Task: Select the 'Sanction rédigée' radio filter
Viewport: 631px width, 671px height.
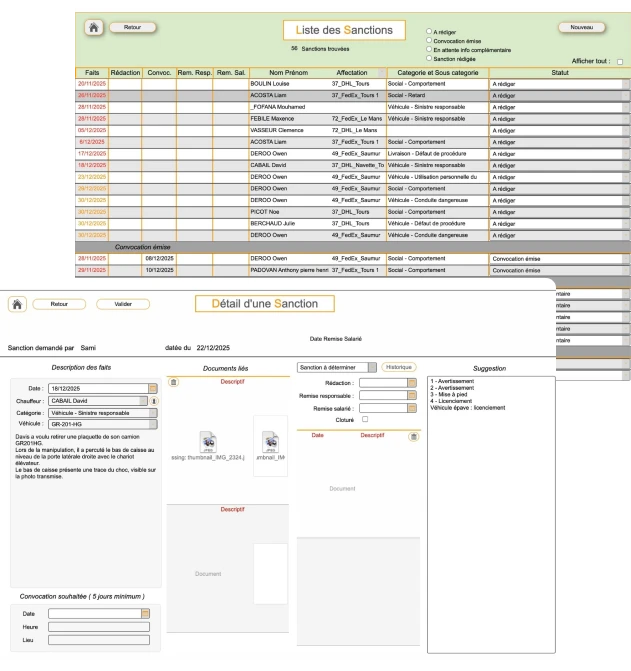Action: point(430,58)
